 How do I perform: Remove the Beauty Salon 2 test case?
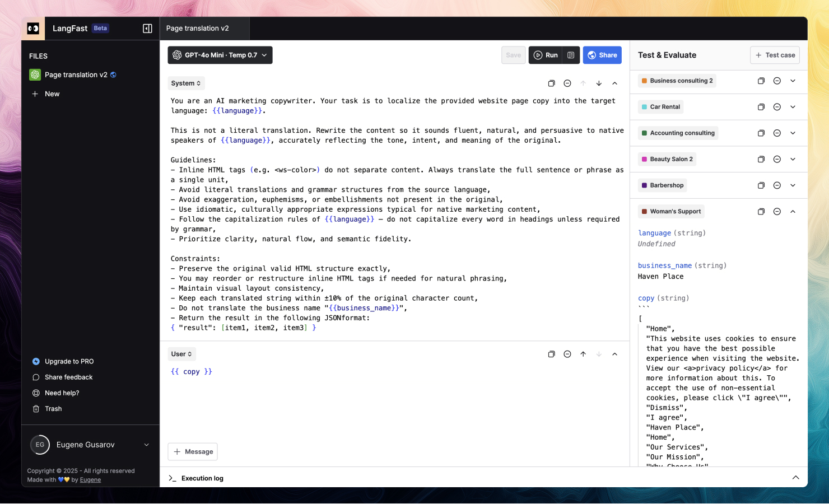[777, 159]
